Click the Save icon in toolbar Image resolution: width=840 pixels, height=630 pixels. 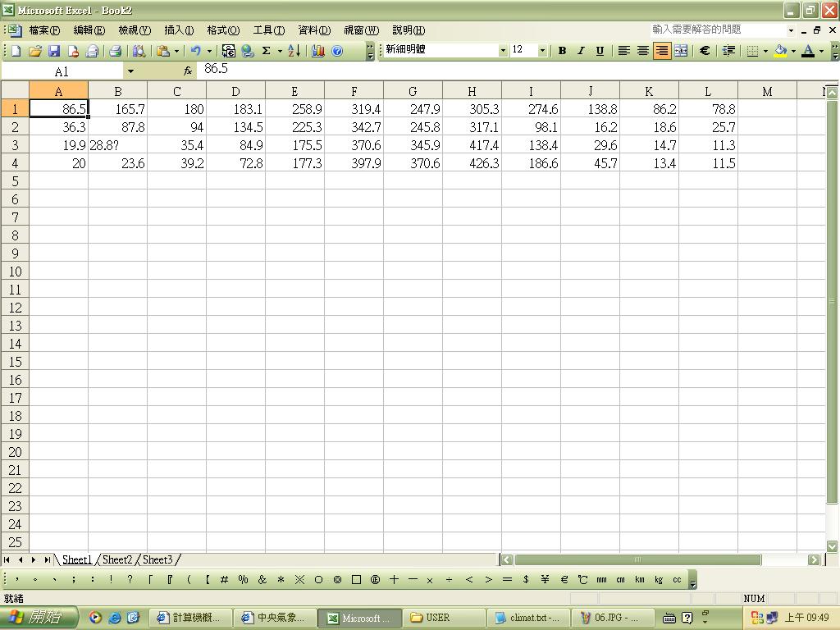pos(54,51)
